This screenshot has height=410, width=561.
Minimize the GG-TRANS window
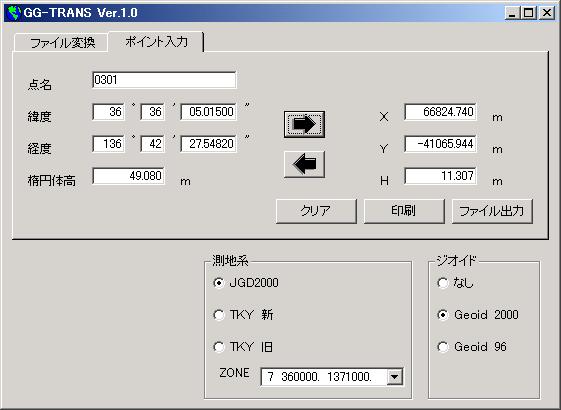click(512, 13)
